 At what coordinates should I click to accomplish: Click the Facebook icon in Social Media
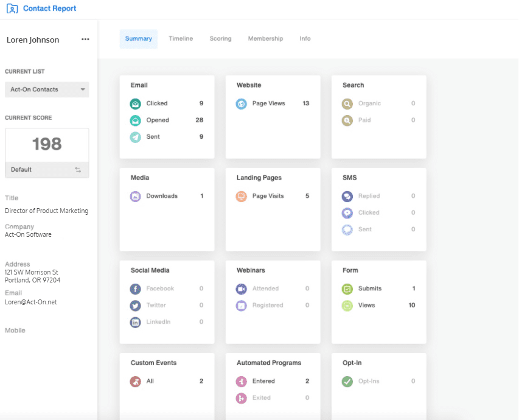tap(135, 289)
